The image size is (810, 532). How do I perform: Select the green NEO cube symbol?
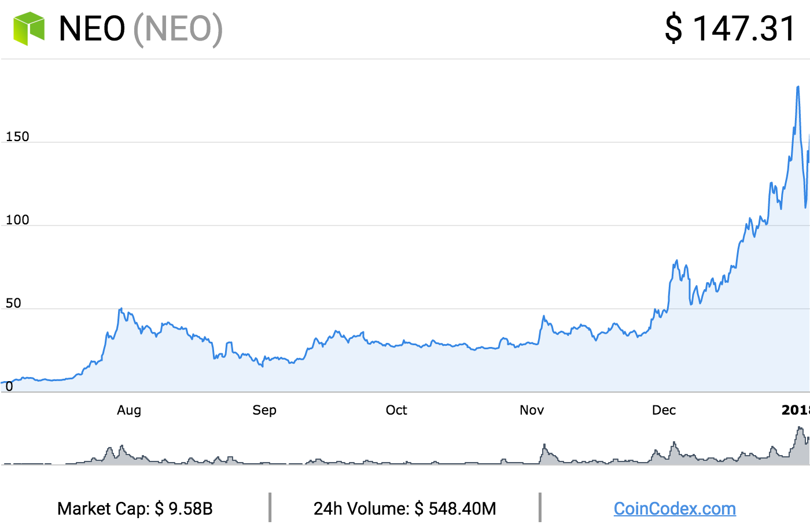[x=30, y=27]
